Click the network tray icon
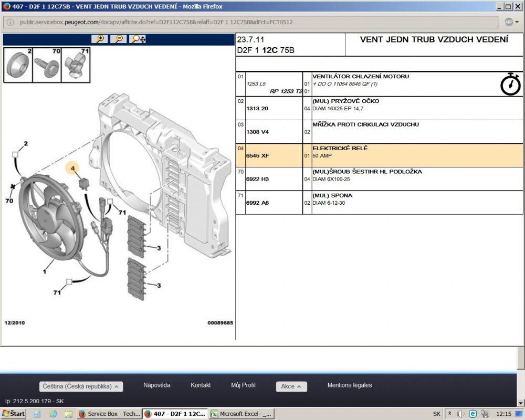Image resolution: width=525 pixels, height=420 pixels. [x=485, y=414]
